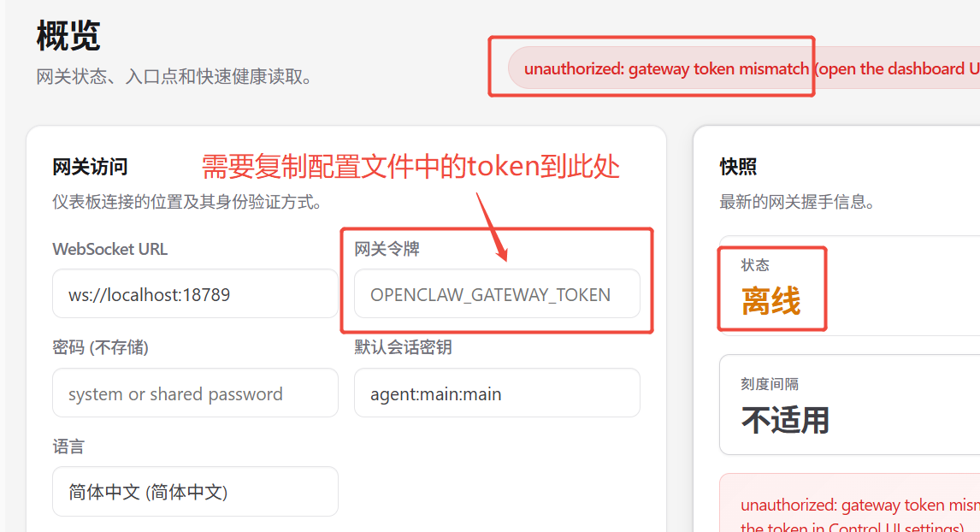Click the 网关令牌 label text
980x532 pixels.
[x=387, y=249]
